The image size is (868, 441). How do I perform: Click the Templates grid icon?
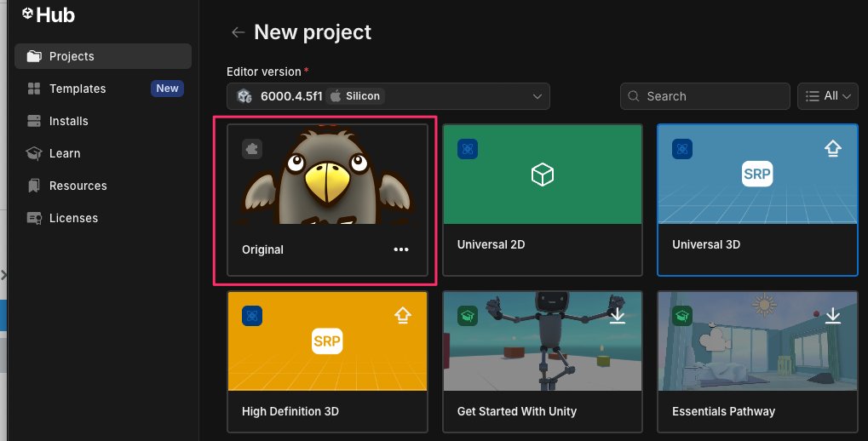pyautogui.click(x=34, y=89)
